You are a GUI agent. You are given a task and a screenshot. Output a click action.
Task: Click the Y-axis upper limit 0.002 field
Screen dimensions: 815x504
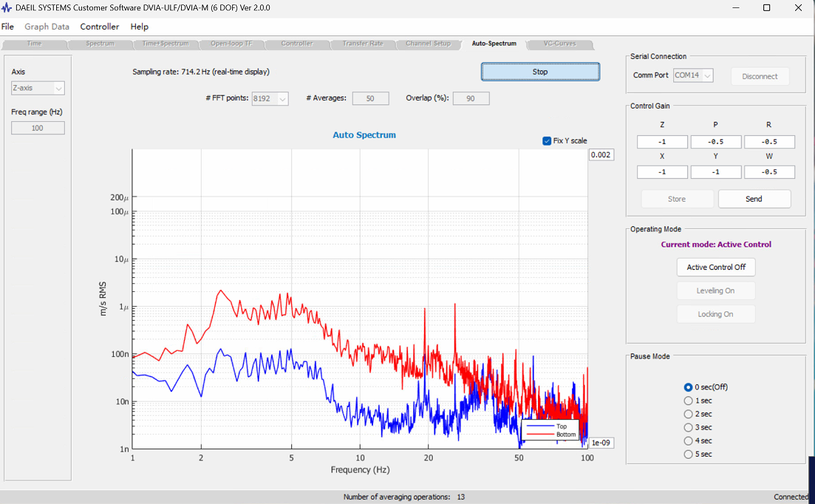coord(601,155)
